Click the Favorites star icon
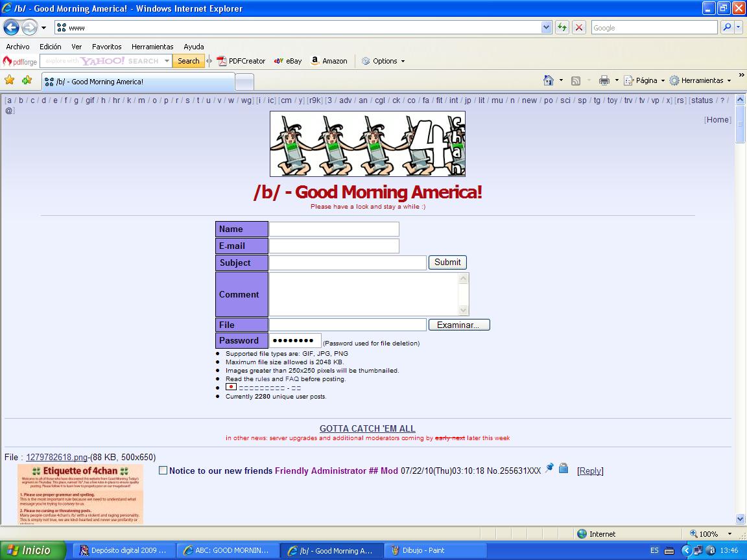747x560 pixels. click(10, 80)
